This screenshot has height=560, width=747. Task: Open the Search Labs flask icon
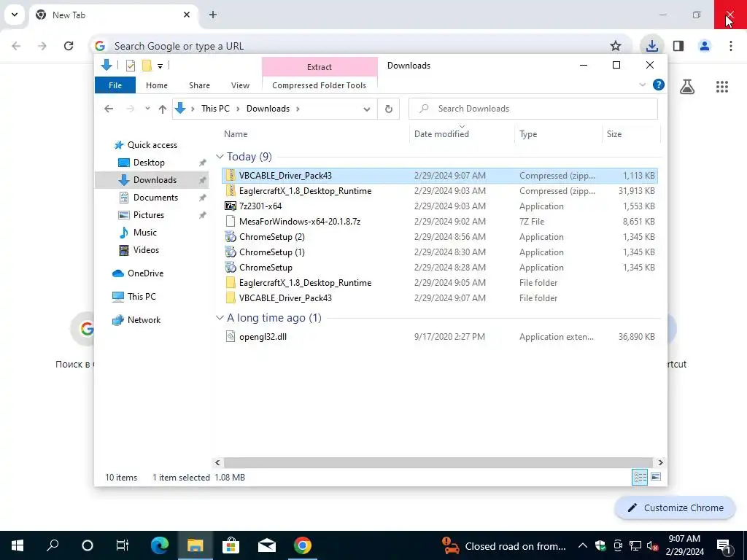click(687, 87)
